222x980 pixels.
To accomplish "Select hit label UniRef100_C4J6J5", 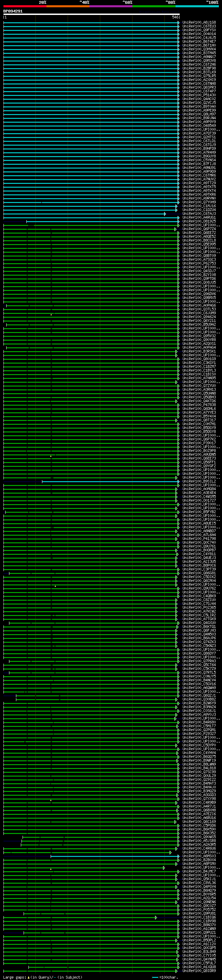I will click(199, 38).
